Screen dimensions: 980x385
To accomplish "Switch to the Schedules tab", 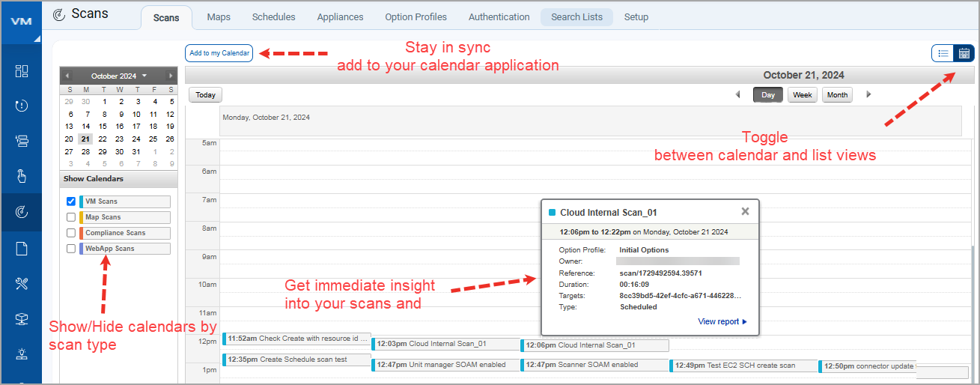I will point(273,16).
